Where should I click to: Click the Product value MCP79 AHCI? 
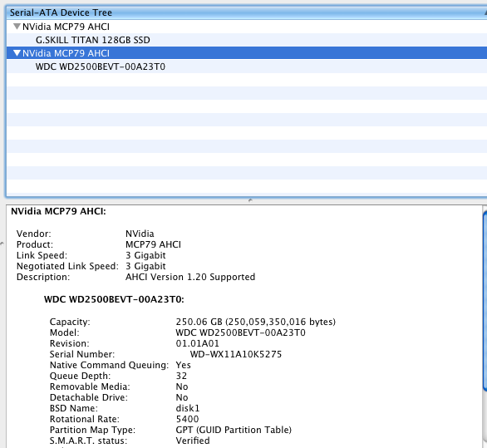point(153,244)
